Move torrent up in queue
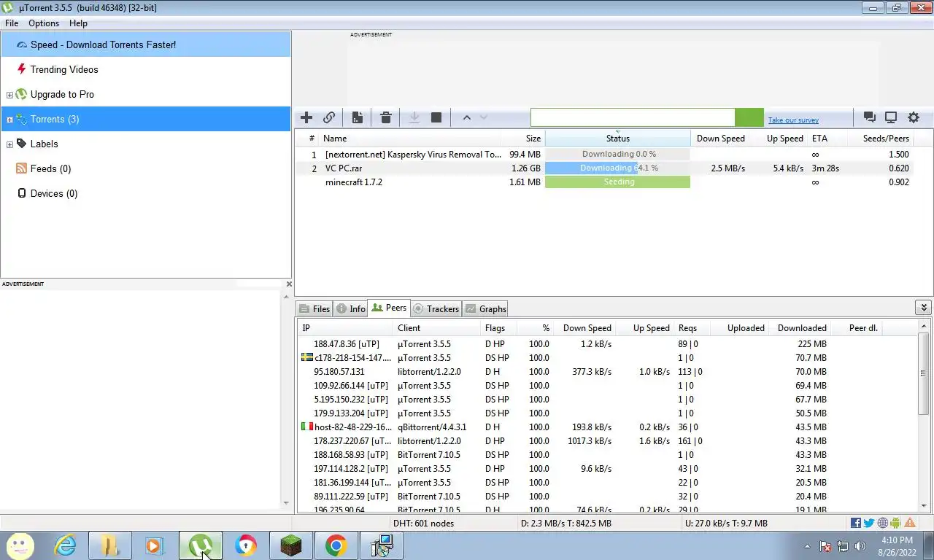This screenshot has width=934, height=560. point(467,117)
